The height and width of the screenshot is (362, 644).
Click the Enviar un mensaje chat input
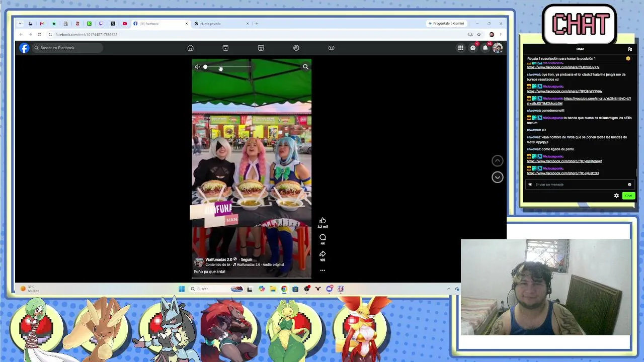(x=579, y=185)
